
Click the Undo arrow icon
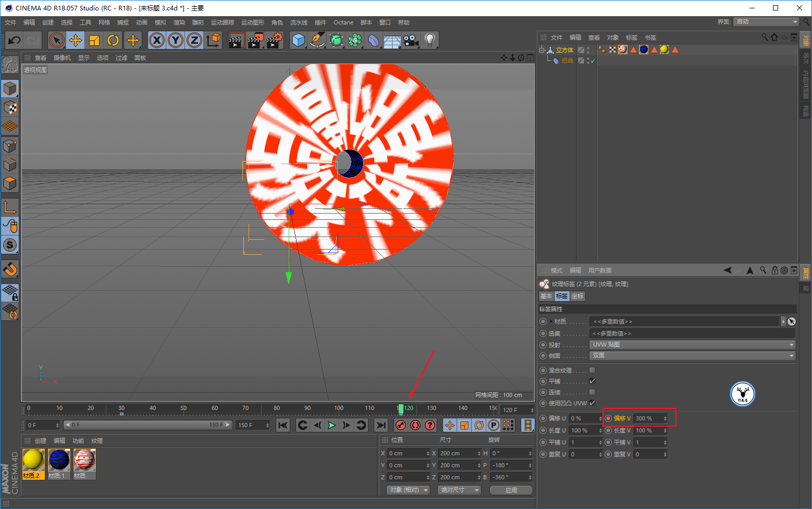click(x=15, y=40)
